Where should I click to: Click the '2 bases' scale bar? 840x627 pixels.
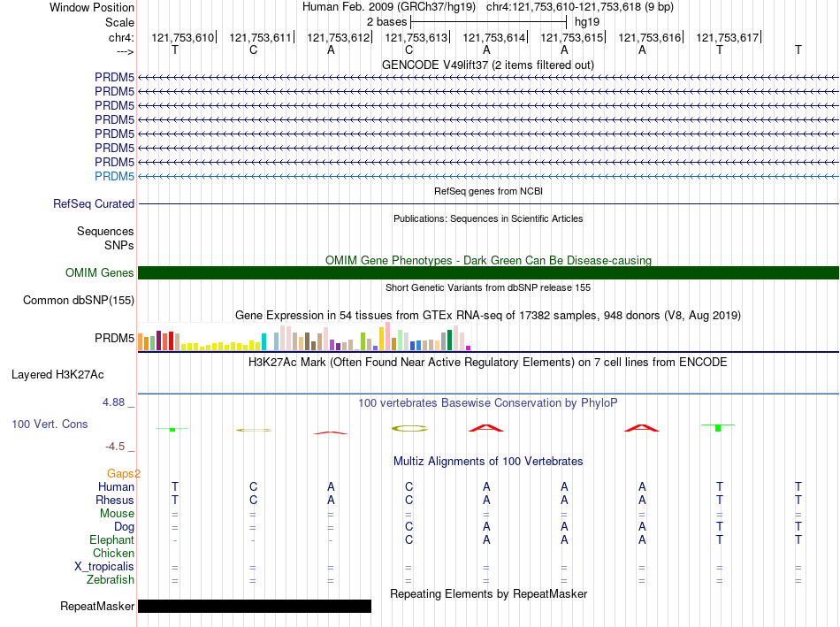click(488, 22)
